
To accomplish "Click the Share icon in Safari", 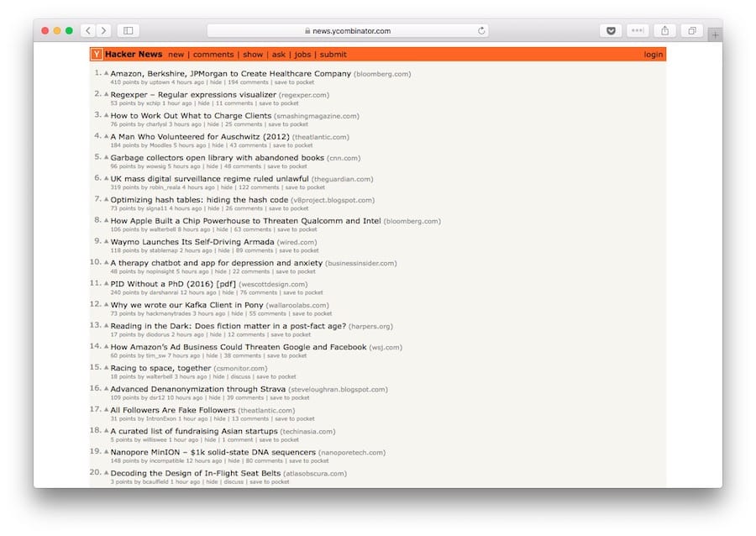I will (664, 29).
